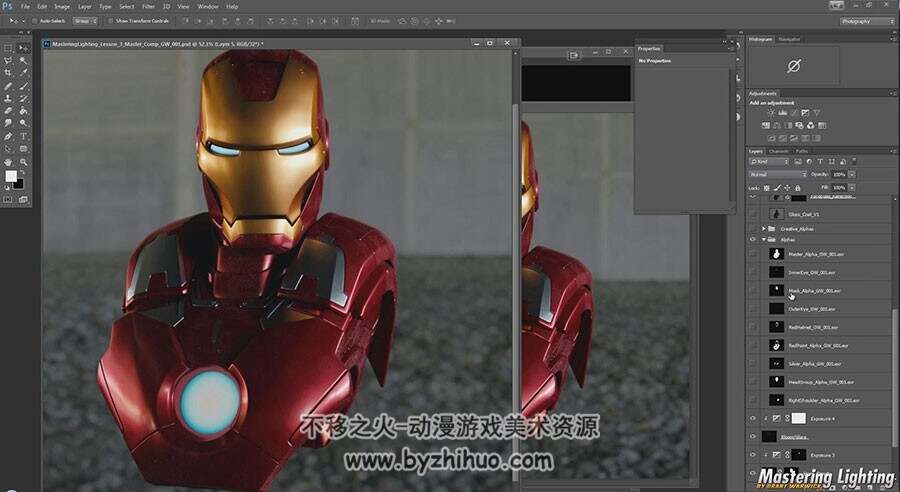Select the Smudge tool
This screenshot has height=492, width=900.
8,123
